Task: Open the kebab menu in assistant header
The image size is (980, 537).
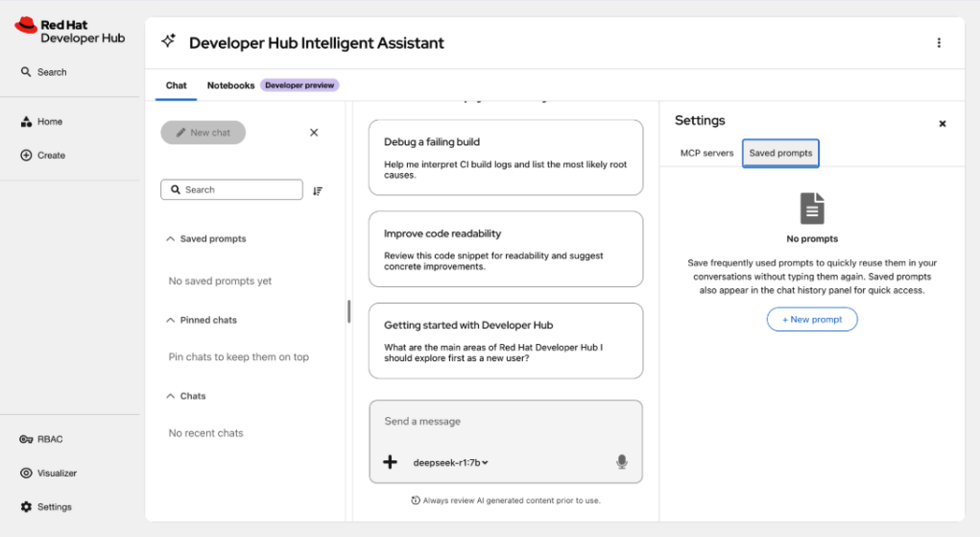Action: pyautogui.click(x=939, y=42)
